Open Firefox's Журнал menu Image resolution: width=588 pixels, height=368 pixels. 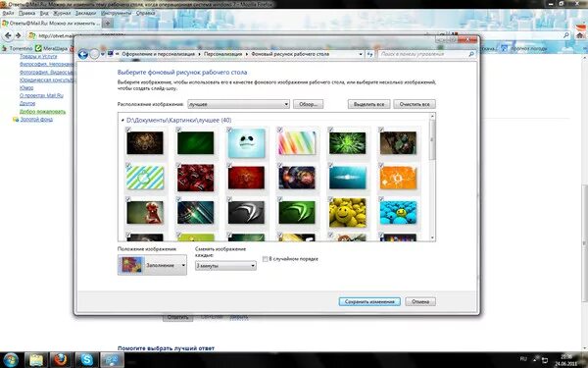point(62,13)
